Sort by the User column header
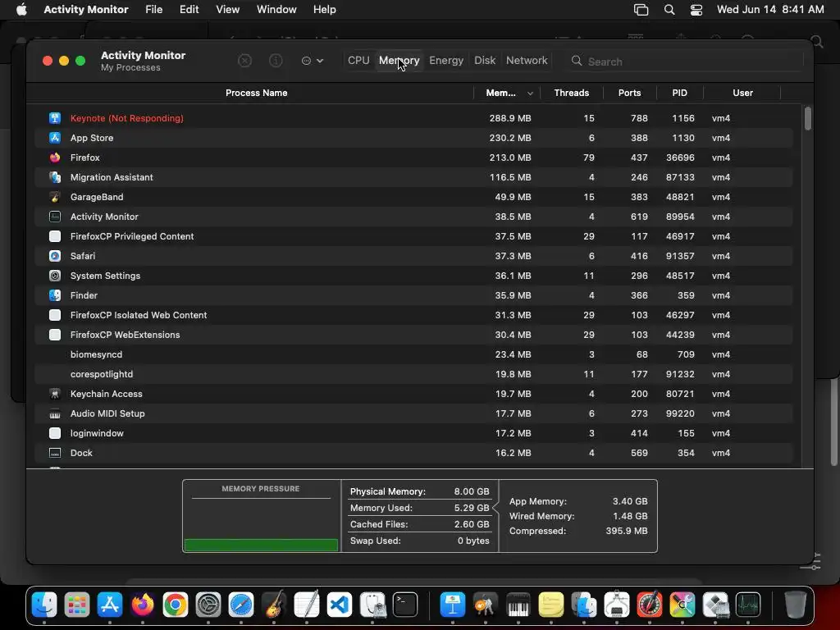Viewport: 840px width, 630px height. 742,94
